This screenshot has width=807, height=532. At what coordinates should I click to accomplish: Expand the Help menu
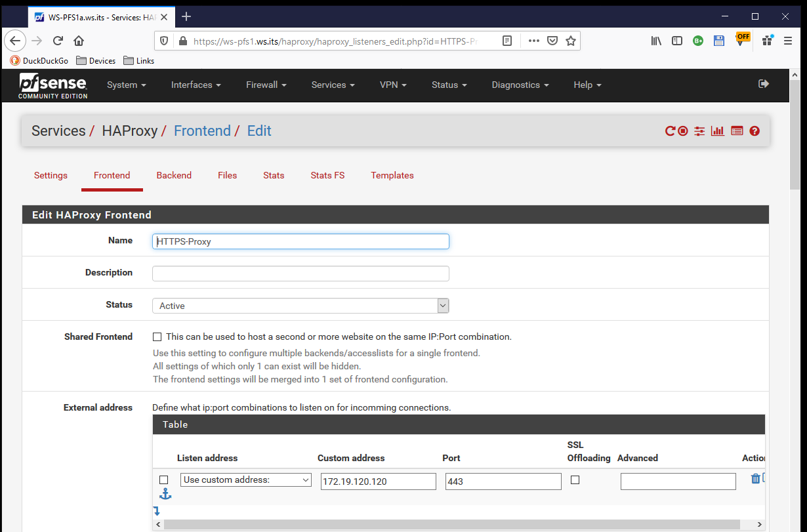(x=587, y=85)
